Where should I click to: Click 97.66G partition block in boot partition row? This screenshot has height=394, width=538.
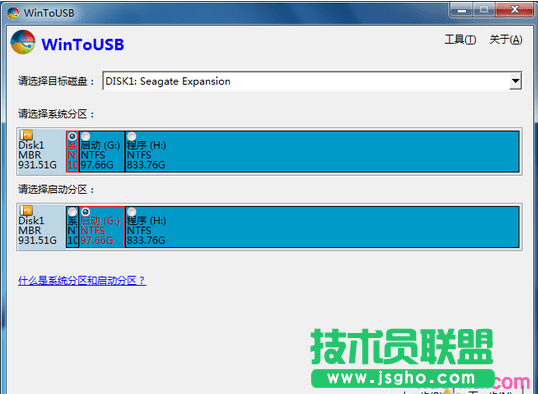point(102,227)
